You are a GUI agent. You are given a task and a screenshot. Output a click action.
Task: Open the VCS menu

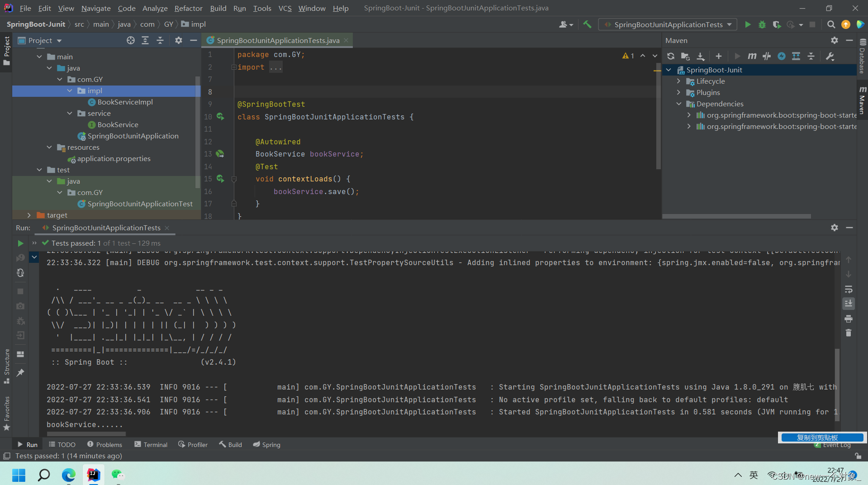[x=285, y=8]
